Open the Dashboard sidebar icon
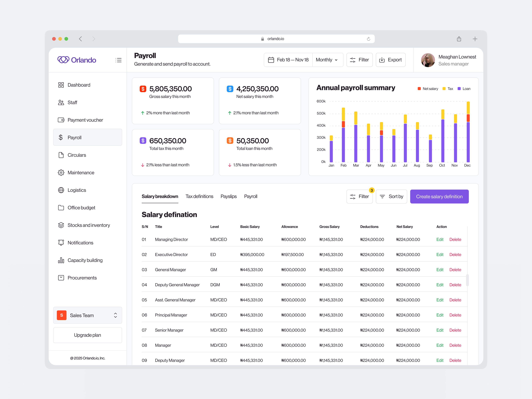The width and height of the screenshot is (532, 399). tap(61, 85)
